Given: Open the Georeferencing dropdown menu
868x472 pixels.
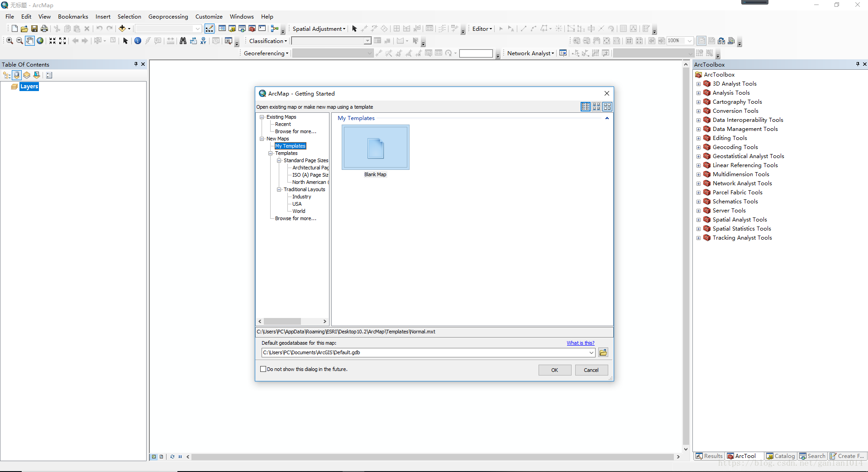Looking at the screenshot, I should [266, 53].
